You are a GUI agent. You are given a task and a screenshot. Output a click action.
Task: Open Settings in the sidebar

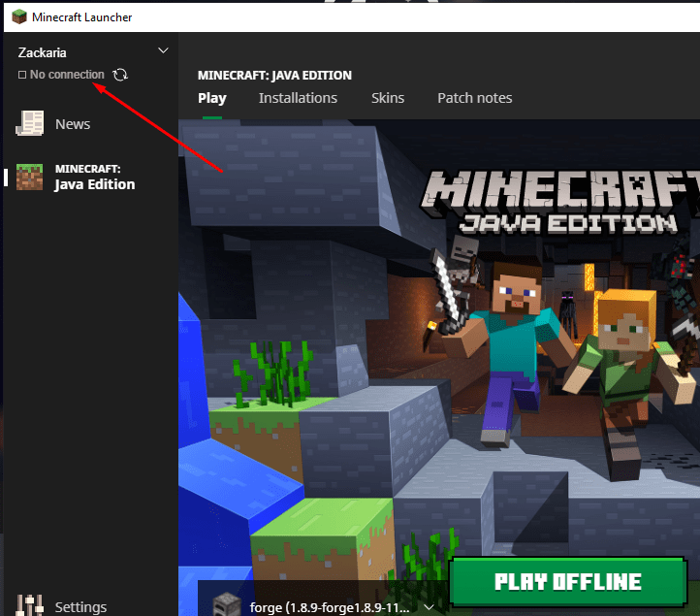click(80, 607)
